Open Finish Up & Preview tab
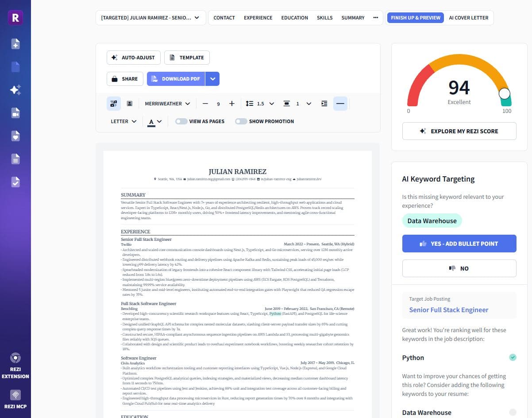This screenshot has height=418, width=532. 415,18
